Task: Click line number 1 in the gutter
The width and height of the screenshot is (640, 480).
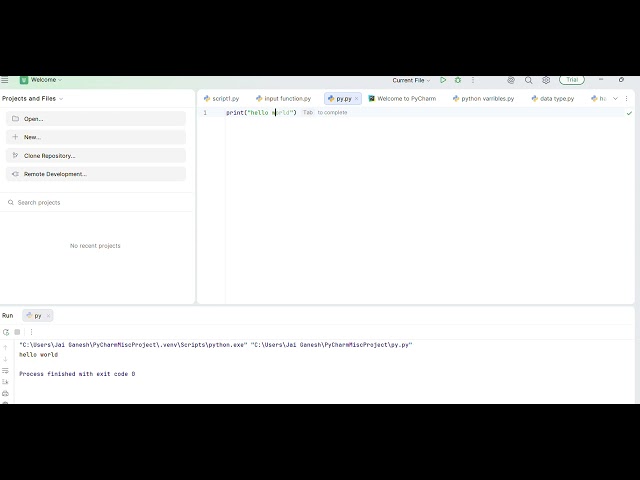Action: (205, 113)
